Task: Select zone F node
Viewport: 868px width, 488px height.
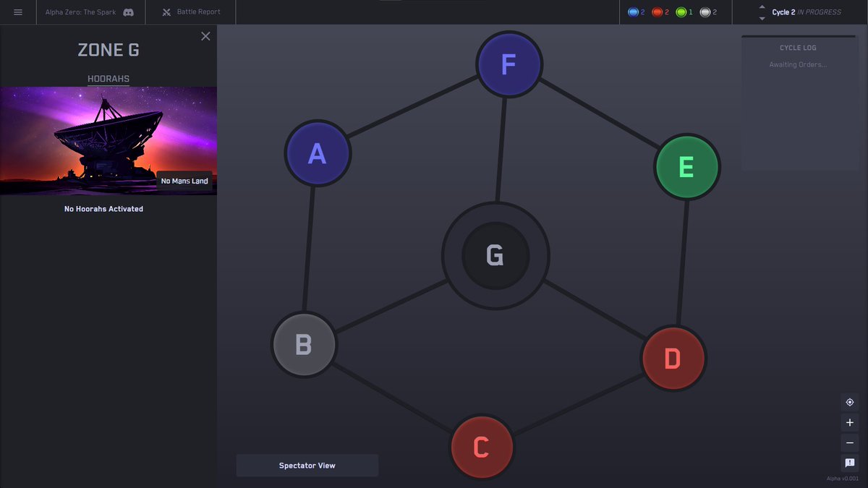Action: (509, 65)
